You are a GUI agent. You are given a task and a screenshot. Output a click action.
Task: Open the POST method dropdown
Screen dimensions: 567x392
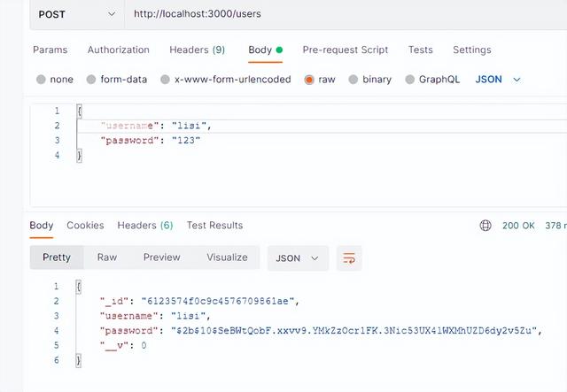pyautogui.click(x=77, y=14)
